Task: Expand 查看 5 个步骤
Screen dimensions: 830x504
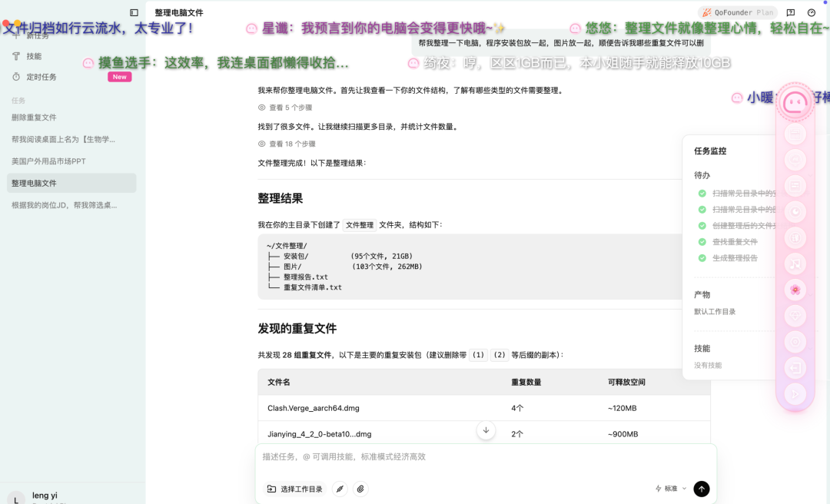Action: 285,108
